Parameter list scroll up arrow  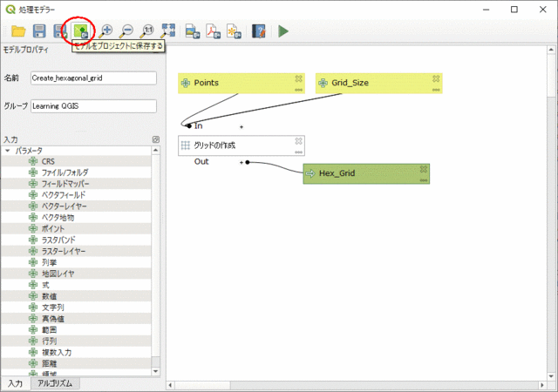point(155,151)
